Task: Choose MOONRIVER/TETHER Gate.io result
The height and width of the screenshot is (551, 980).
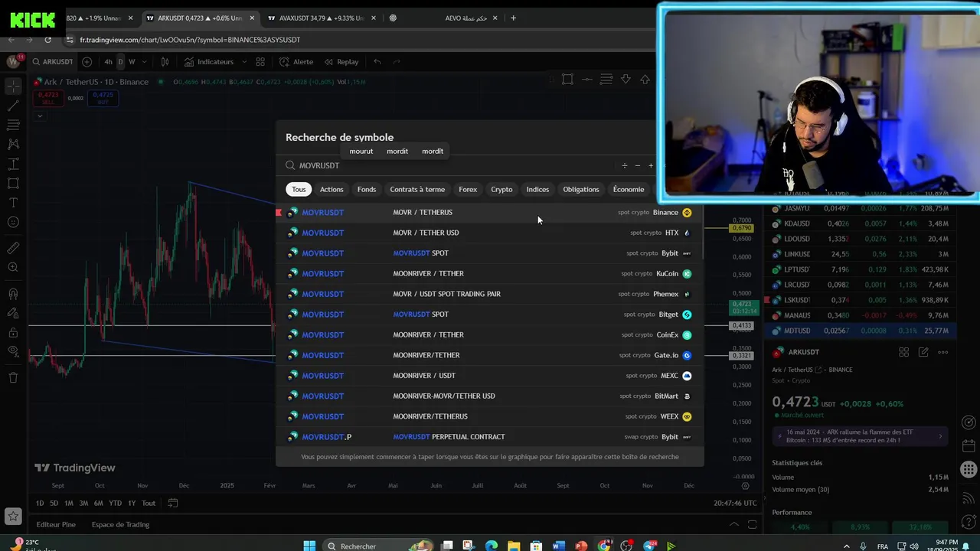Action: point(489,355)
